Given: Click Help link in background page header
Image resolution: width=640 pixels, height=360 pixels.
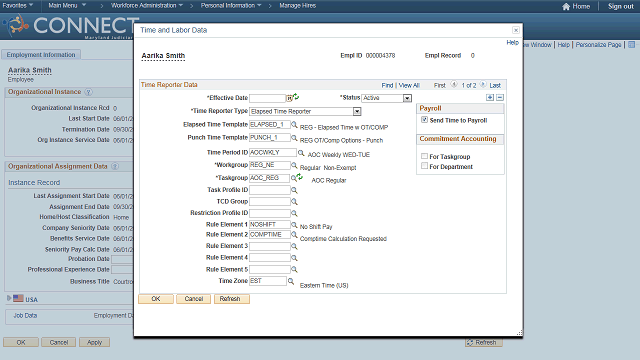Looking at the screenshot, I should point(563,44).
